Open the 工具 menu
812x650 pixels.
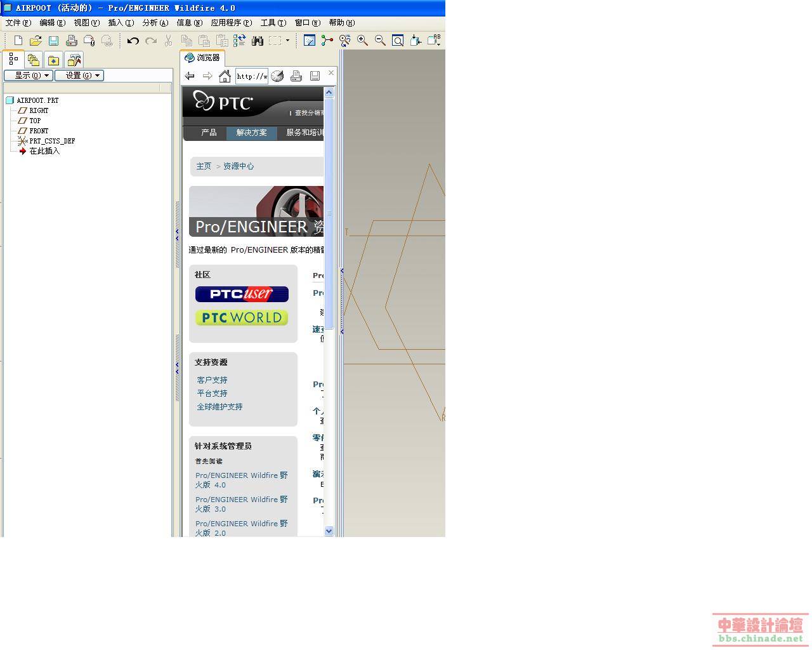pos(273,23)
